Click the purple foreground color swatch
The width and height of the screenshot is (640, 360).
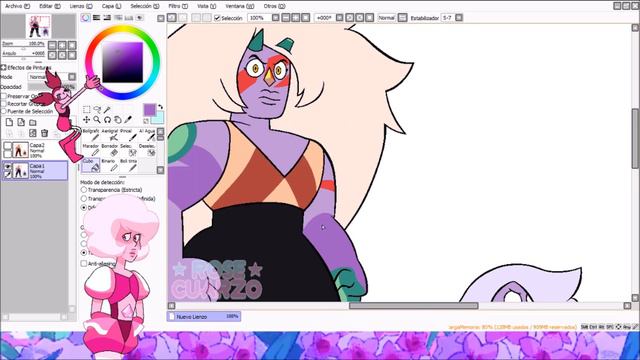[150, 109]
